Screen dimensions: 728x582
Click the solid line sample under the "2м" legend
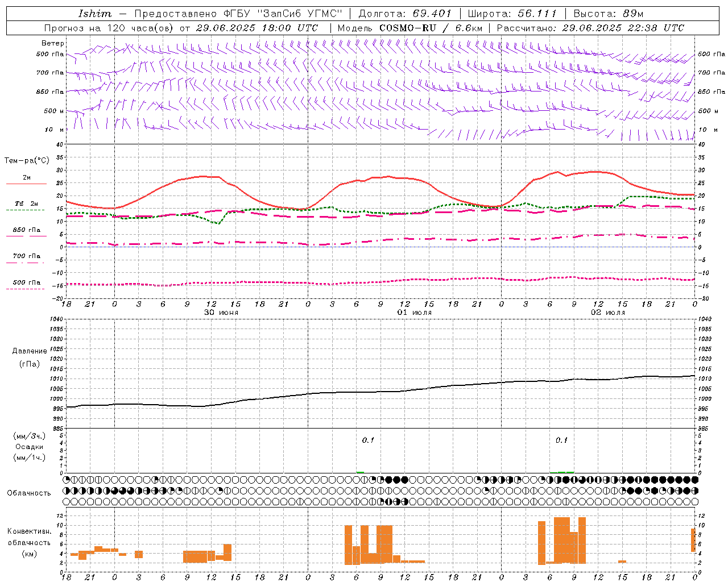coord(26,184)
